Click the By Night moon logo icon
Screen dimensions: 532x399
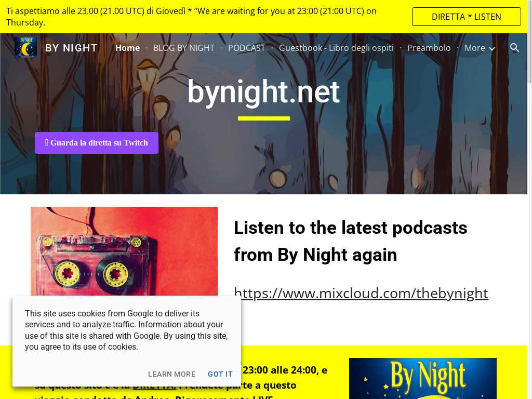25,48
